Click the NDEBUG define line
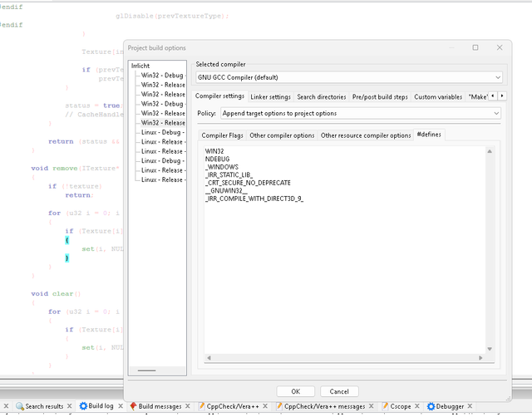 217,159
